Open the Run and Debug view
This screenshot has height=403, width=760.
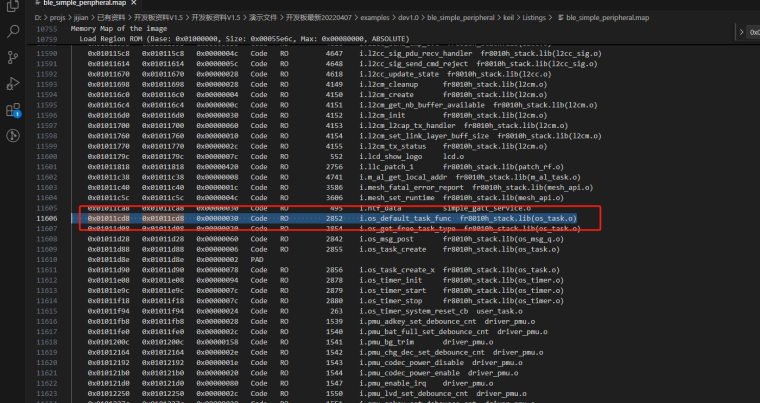(x=13, y=83)
